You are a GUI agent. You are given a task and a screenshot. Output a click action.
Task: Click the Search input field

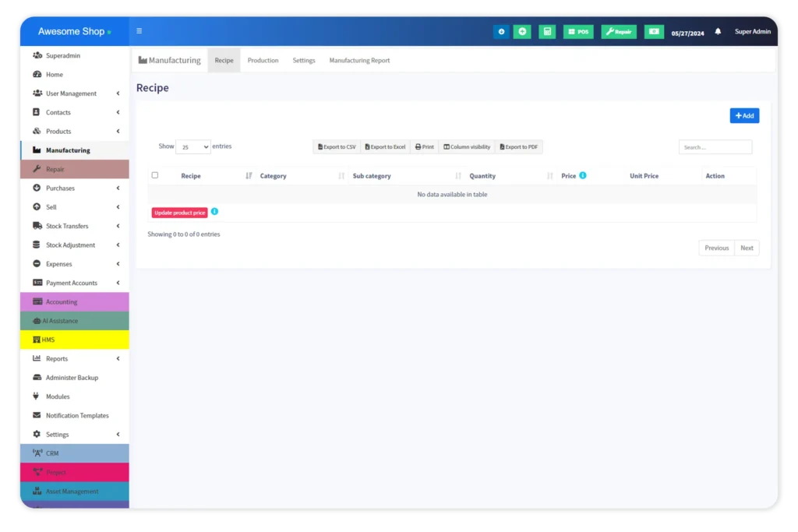[x=715, y=147]
